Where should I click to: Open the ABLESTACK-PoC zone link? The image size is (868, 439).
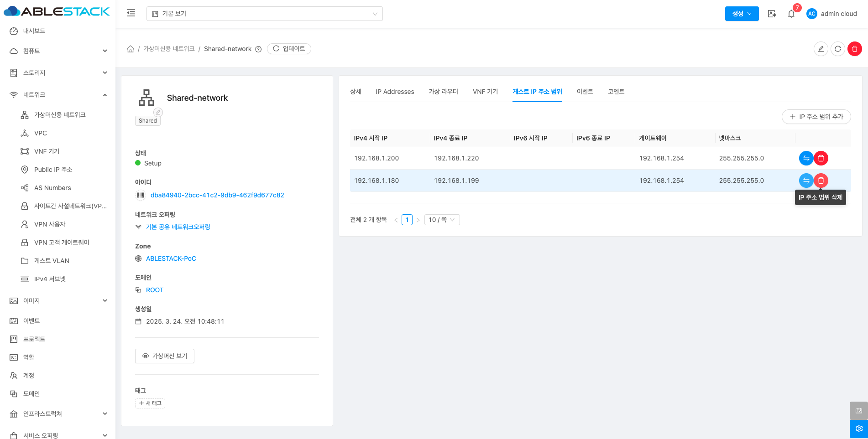pos(171,258)
